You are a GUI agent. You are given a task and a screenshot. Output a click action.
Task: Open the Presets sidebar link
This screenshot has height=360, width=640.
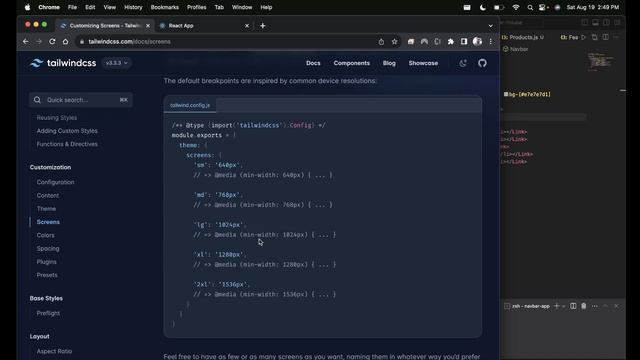click(x=47, y=275)
